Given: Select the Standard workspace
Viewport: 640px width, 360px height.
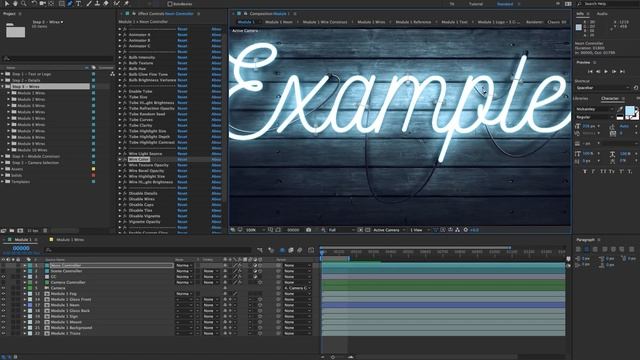Looking at the screenshot, I should pyautogui.click(x=505, y=4).
